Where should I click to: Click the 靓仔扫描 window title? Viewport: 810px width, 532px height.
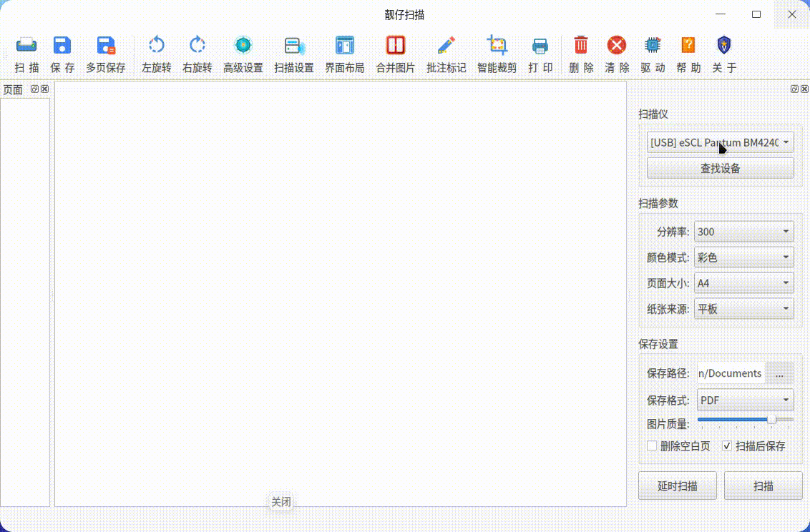404,15
